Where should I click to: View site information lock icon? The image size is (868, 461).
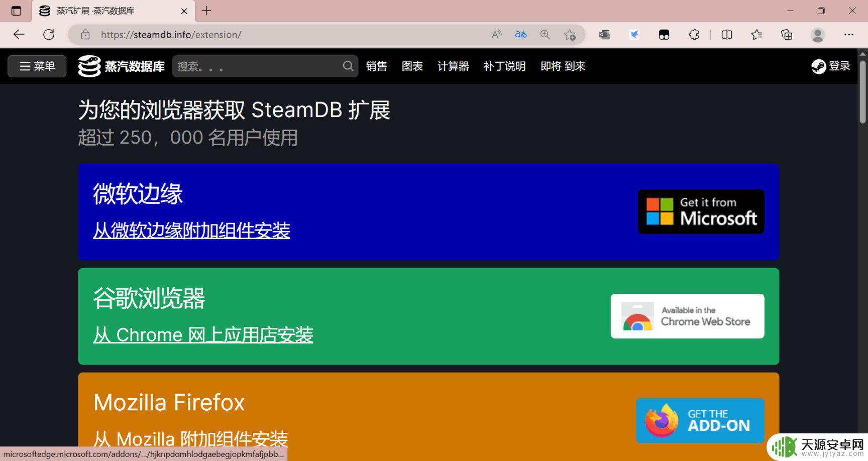coord(85,35)
